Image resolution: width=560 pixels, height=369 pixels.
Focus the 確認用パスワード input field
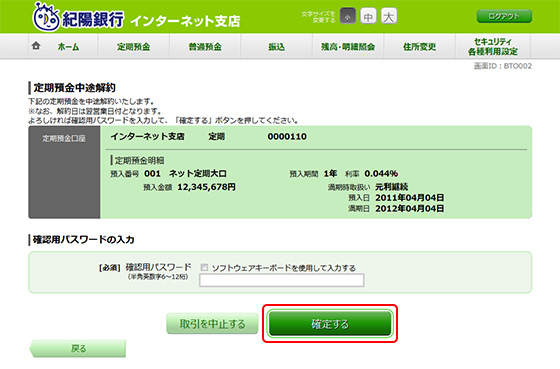(x=281, y=280)
